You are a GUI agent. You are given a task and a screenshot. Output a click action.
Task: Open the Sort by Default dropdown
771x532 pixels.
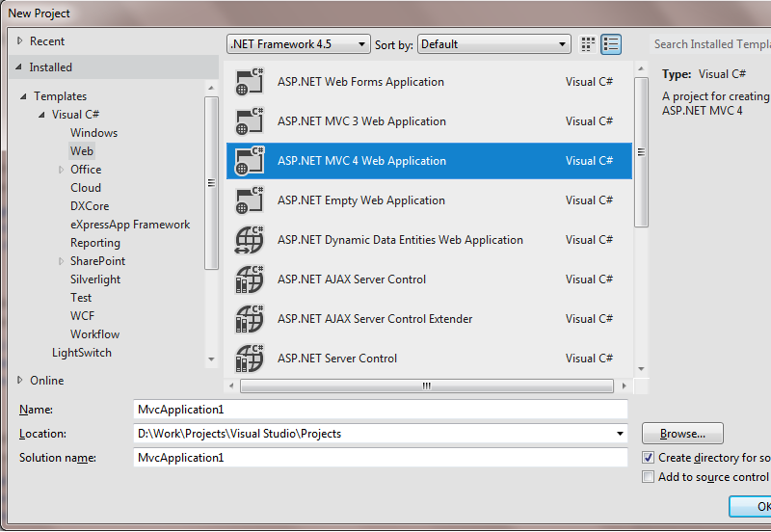point(494,44)
